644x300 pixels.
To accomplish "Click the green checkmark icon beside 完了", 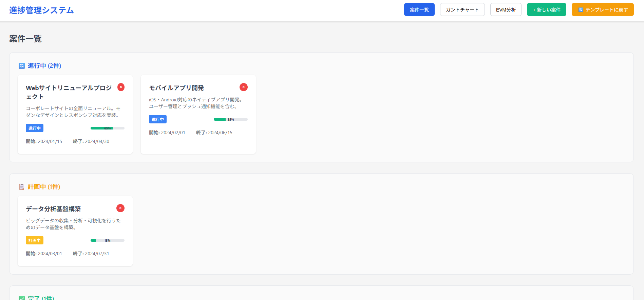I will coord(22,298).
